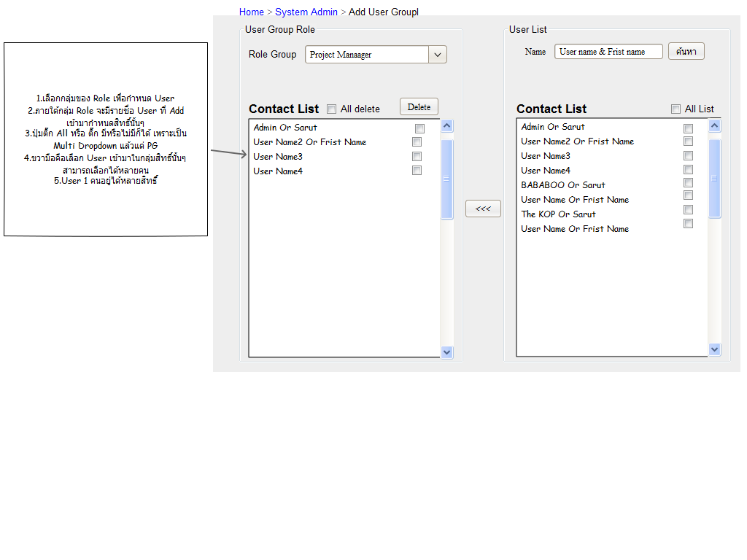Image resolution: width=747 pixels, height=560 pixels.
Task: Click scroll up arrow in User Group Role list
Action: coord(447,125)
